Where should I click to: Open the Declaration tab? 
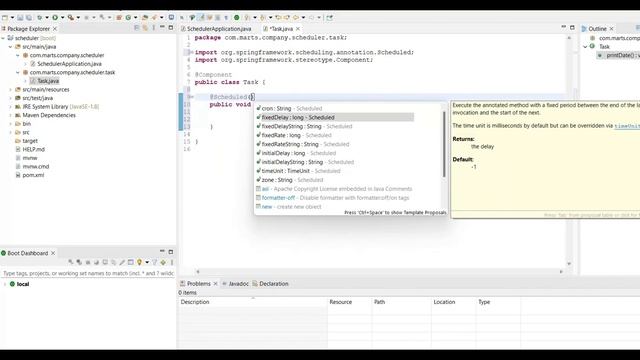click(x=270, y=284)
